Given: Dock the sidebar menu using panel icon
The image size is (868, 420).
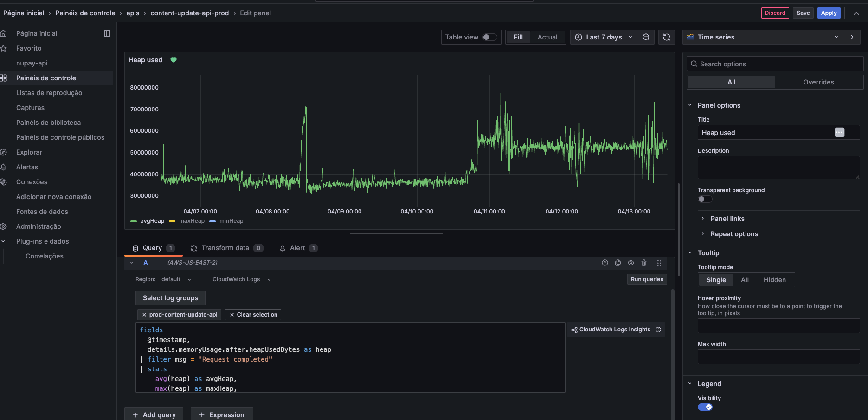Looking at the screenshot, I should coord(107,33).
